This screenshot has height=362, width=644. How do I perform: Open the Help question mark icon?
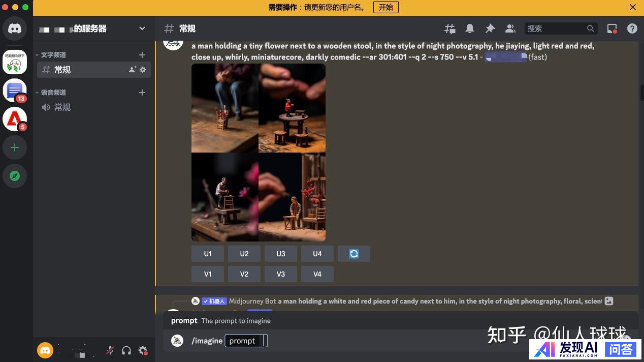[632, 28]
